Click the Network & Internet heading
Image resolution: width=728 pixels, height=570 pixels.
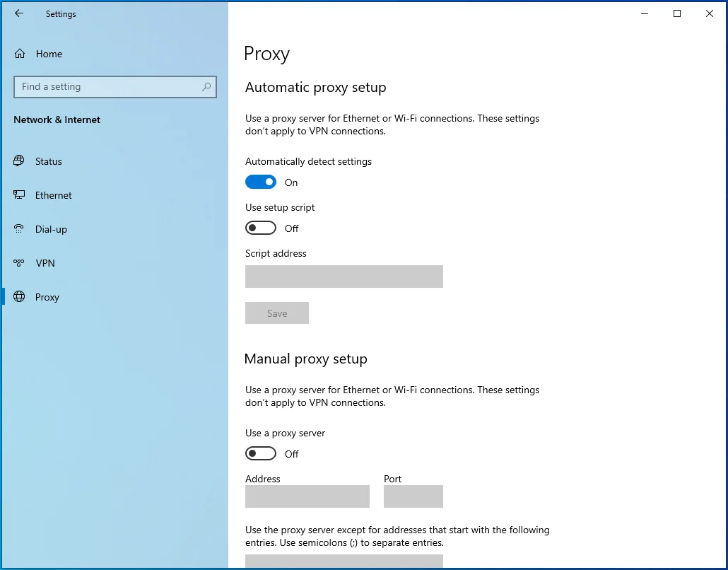tap(57, 120)
